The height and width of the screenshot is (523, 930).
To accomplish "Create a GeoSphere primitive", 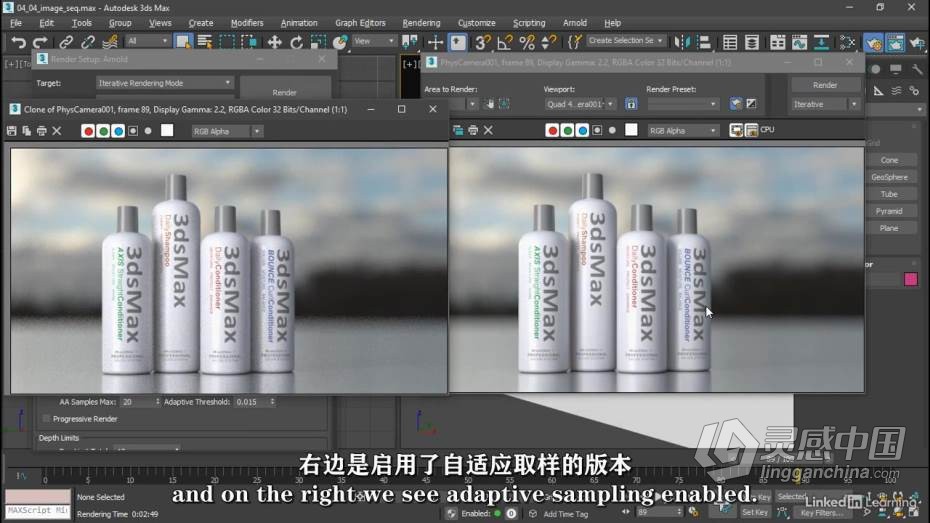I will 889,177.
